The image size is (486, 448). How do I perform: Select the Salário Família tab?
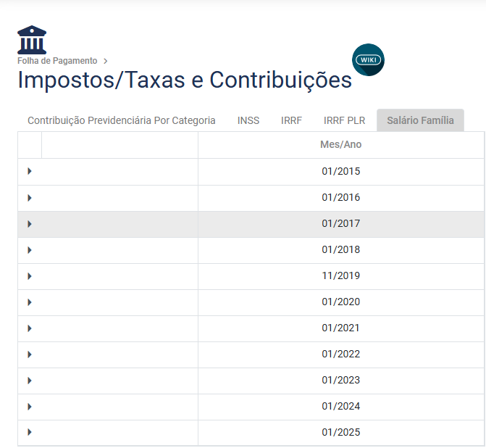(420, 120)
